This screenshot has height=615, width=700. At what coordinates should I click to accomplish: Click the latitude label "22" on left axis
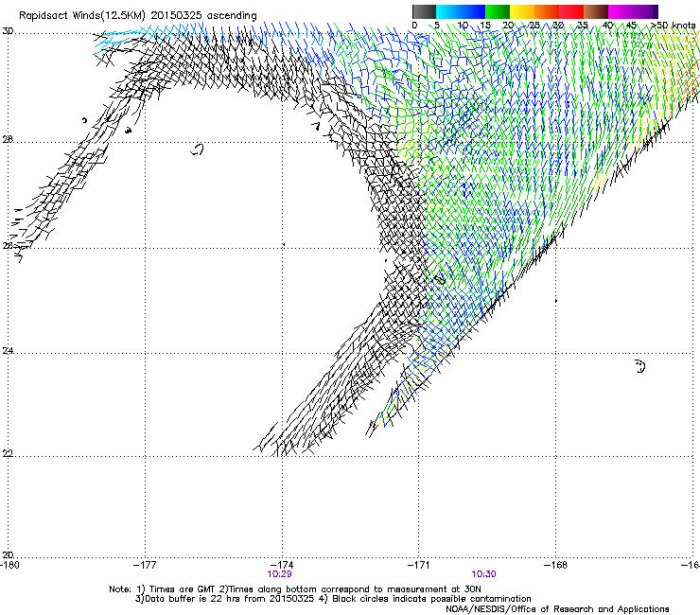pyautogui.click(x=8, y=453)
